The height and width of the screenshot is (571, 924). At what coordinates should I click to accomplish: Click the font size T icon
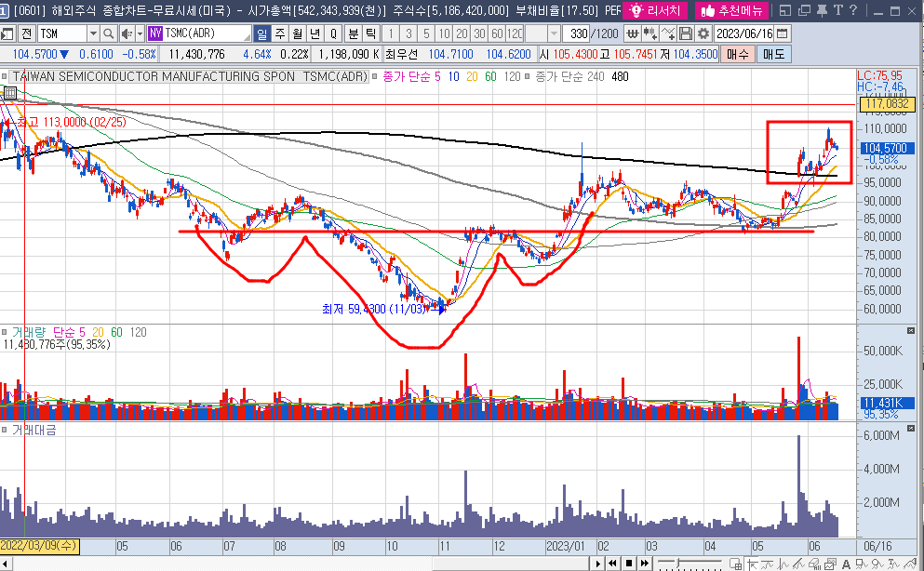pyautogui.click(x=838, y=10)
